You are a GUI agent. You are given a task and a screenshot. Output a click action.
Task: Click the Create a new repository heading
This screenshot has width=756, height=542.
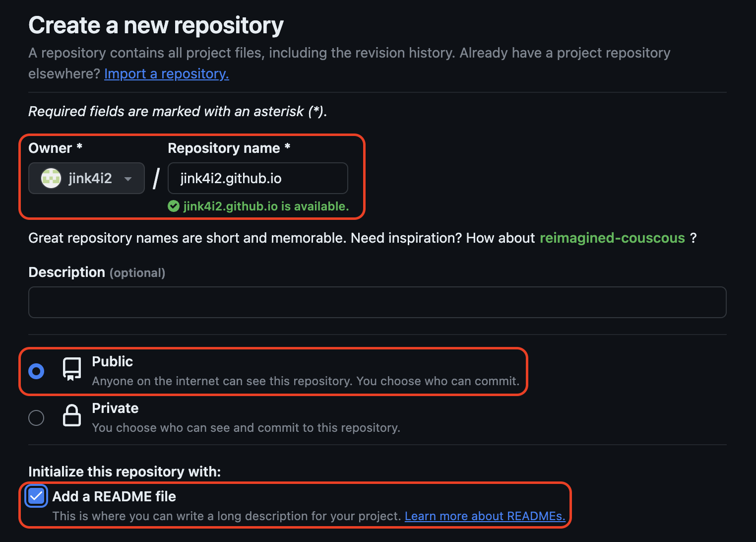point(155,25)
